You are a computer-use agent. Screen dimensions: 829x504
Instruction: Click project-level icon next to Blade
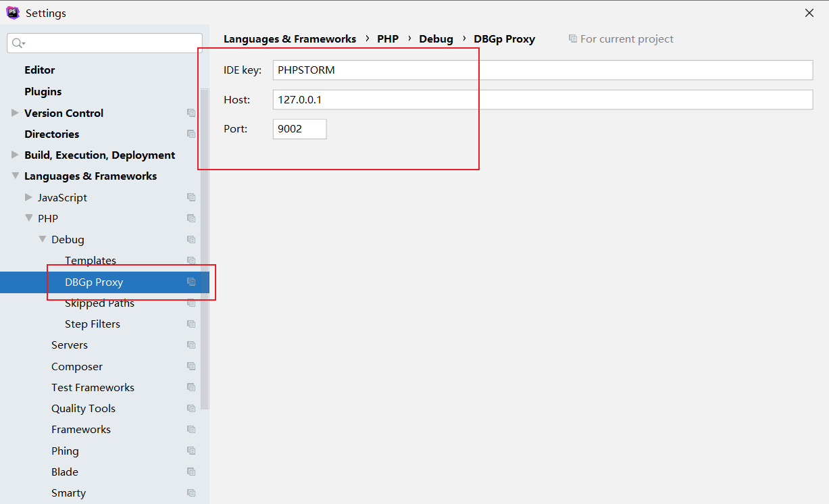191,472
